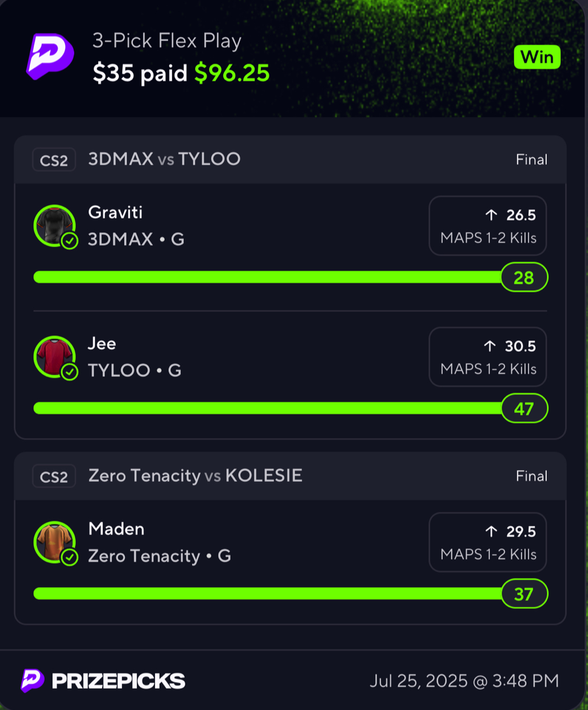This screenshot has height=710, width=588.
Task: Click the $96.25 payout amount
Action: (232, 73)
